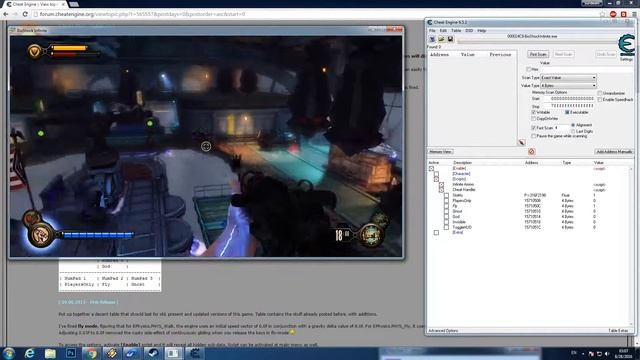The width and height of the screenshot is (640, 360).
Task: Activate the [Character] entry checkbox
Action: click(x=436, y=174)
